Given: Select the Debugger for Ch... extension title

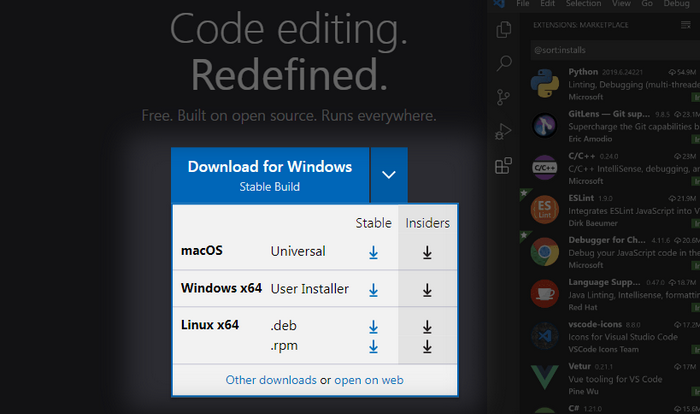Looking at the screenshot, I should [x=607, y=240].
